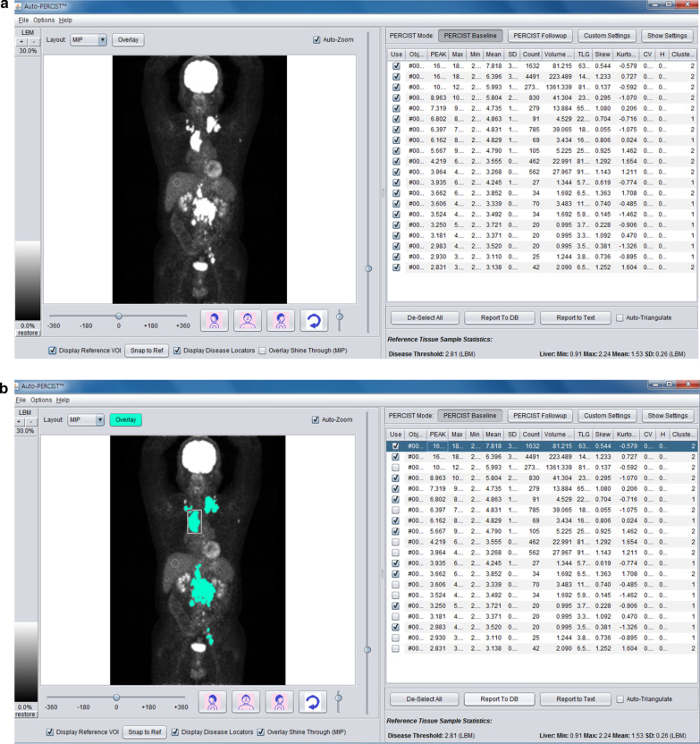
Task: Click the cyan highlighted Overlay button
Action: click(125, 419)
